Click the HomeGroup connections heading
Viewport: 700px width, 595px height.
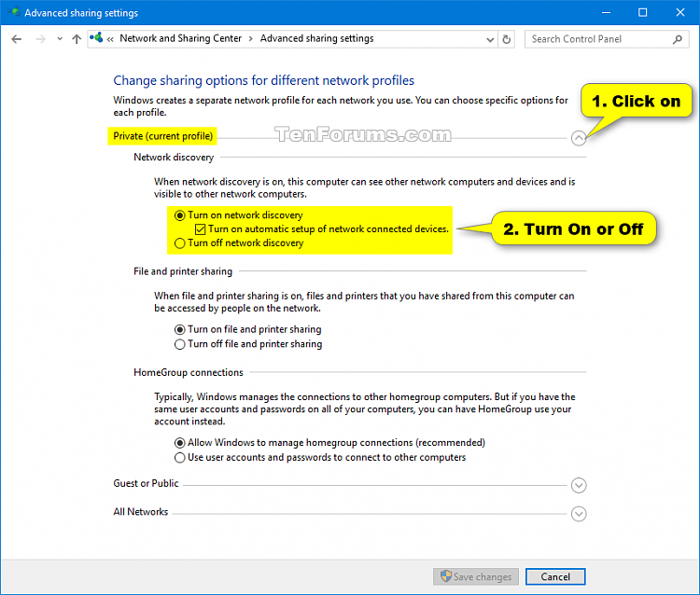click(x=189, y=372)
